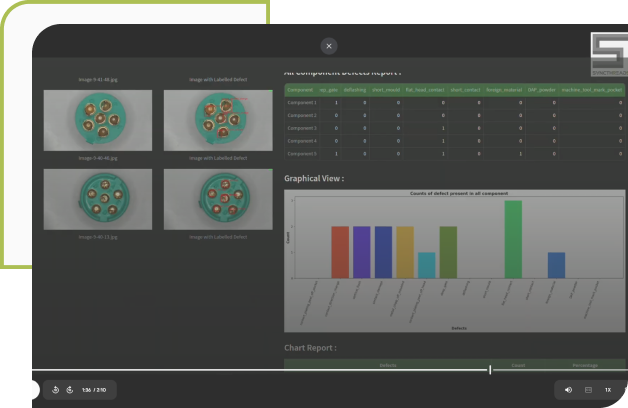Click the 'Component' table column header
Viewport: 628px width, 408px height.
pos(300,89)
